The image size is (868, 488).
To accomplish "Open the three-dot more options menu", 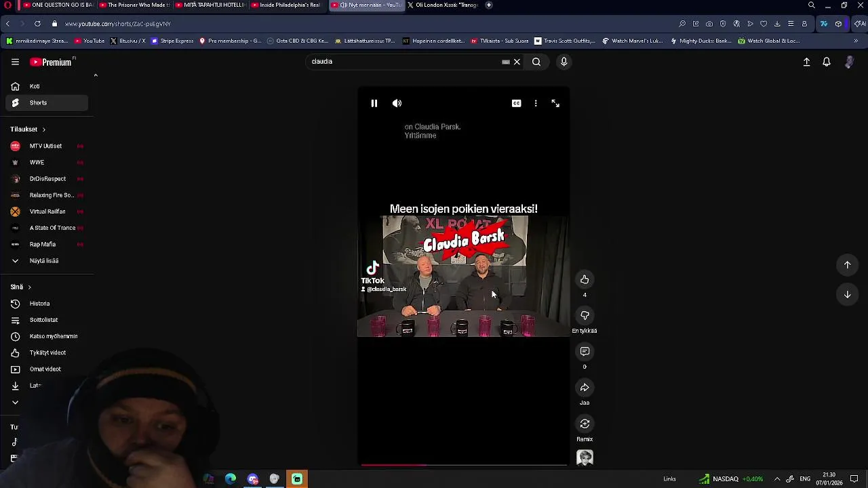I will 536,103.
